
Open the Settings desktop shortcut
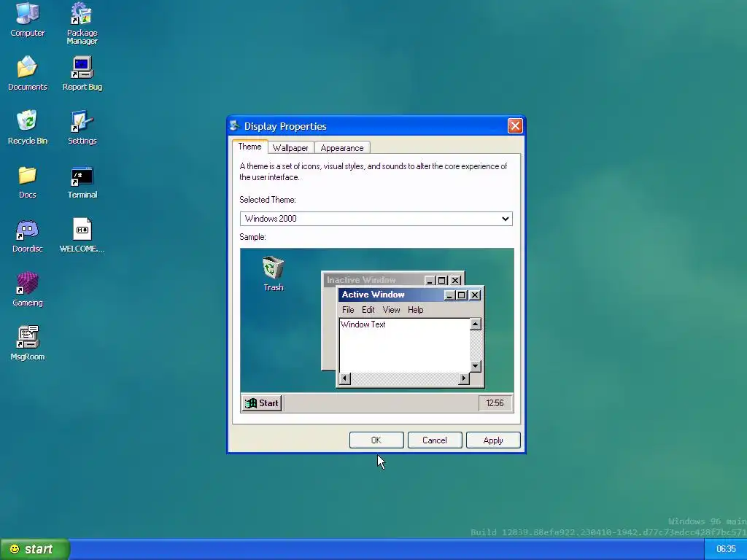click(82, 127)
